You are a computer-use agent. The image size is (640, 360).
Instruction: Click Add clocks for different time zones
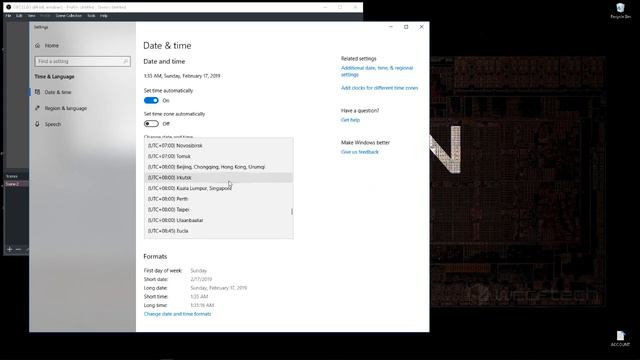pos(380,88)
